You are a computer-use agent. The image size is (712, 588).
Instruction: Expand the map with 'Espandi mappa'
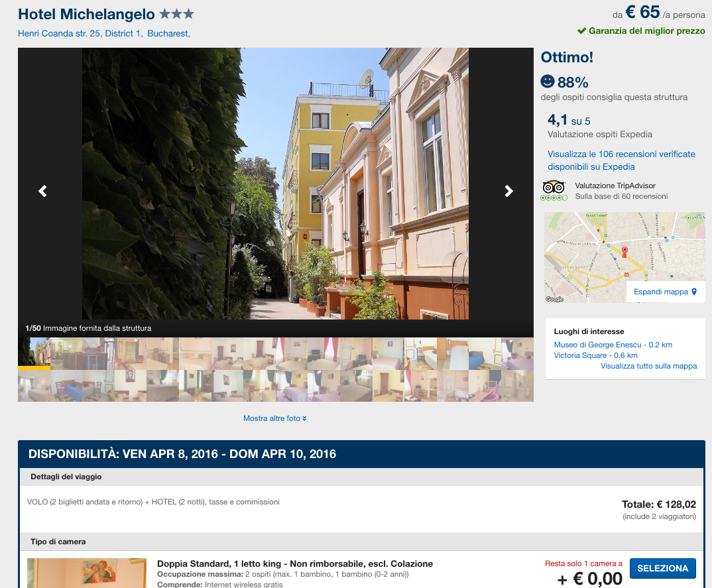(x=665, y=292)
